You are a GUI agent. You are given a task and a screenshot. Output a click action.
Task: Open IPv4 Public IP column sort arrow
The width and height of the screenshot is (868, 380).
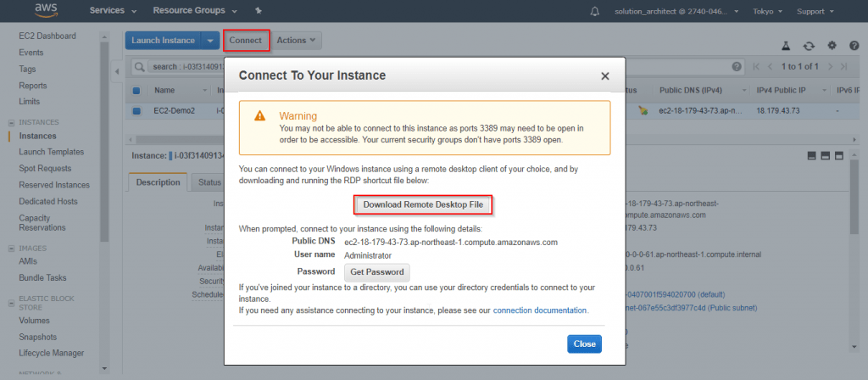click(824, 90)
